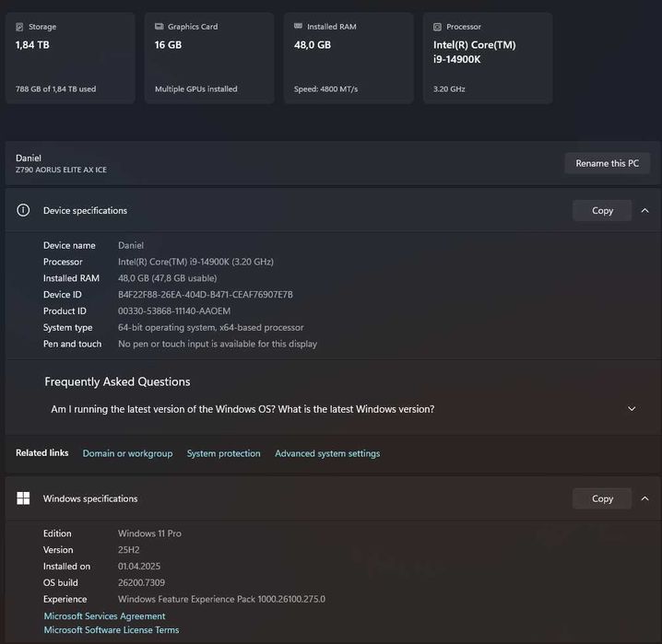The image size is (662, 644).
Task: Open the Processor i9-14900K card
Action: point(488,58)
